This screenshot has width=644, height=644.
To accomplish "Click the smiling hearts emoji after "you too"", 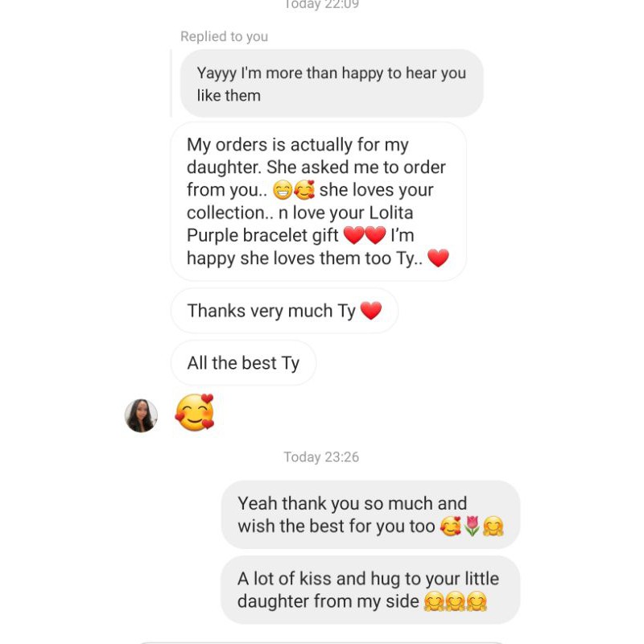I will coord(451,527).
